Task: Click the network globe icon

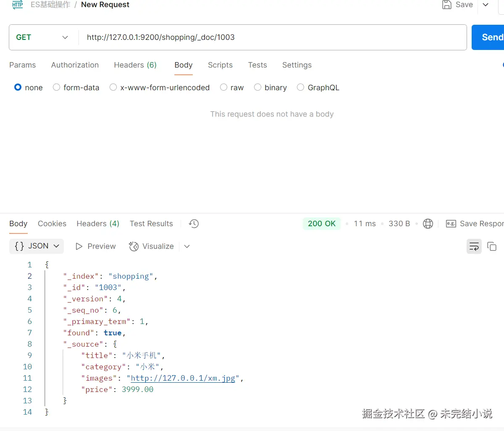Action: [x=428, y=224]
